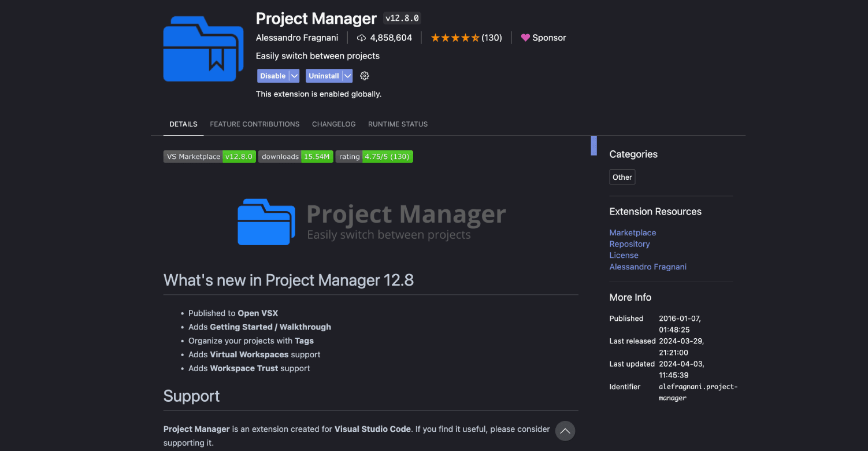The image size is (868, 451).
Task: Click the VS Marketplace version badge
Action: [x=209, y=157]
